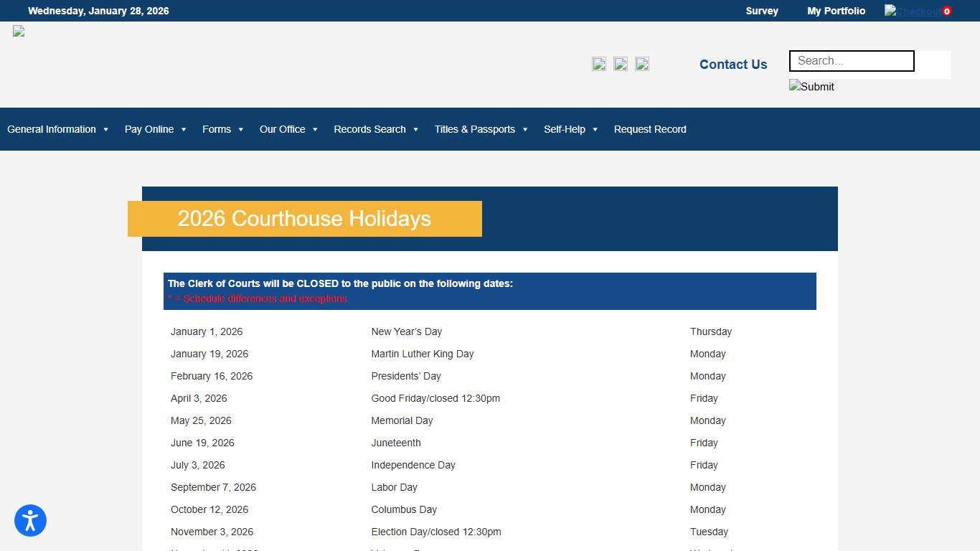Open the Survey page
Viewport: 980px width, 551px height.
pos(762,11)
